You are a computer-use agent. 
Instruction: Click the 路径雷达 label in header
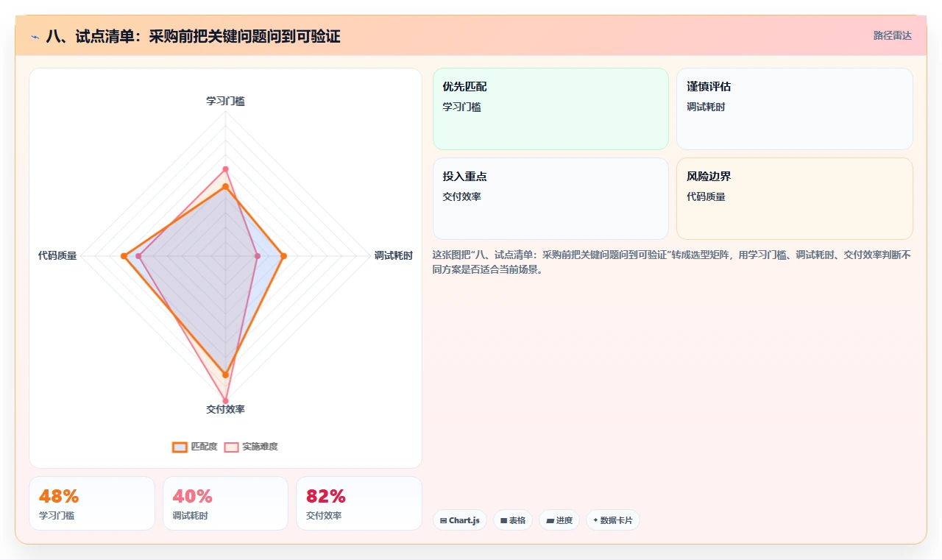(892, 35)
